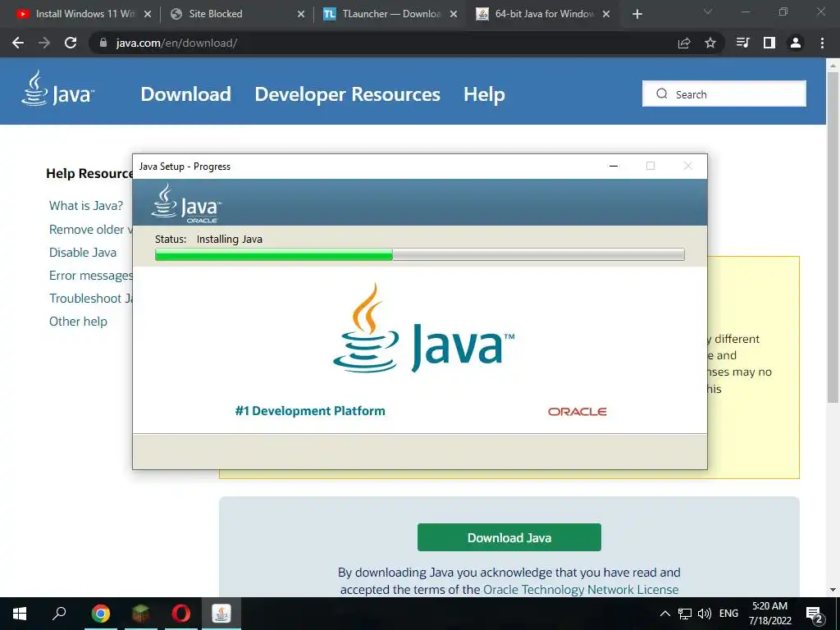Share this page via share icon
The width and height of the screenshot is (840, 630).
pyautogui.click(x=684, y=43)
